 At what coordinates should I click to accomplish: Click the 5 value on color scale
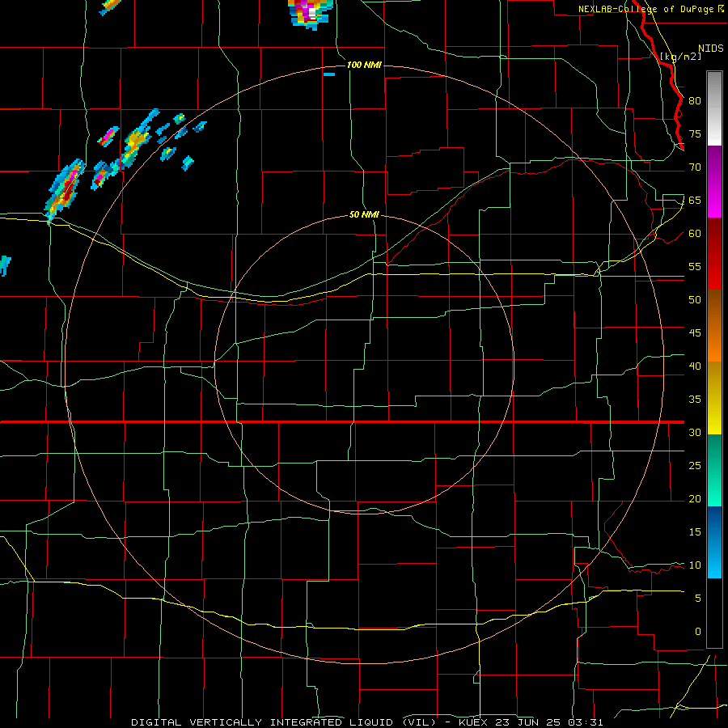pos(698,598)
